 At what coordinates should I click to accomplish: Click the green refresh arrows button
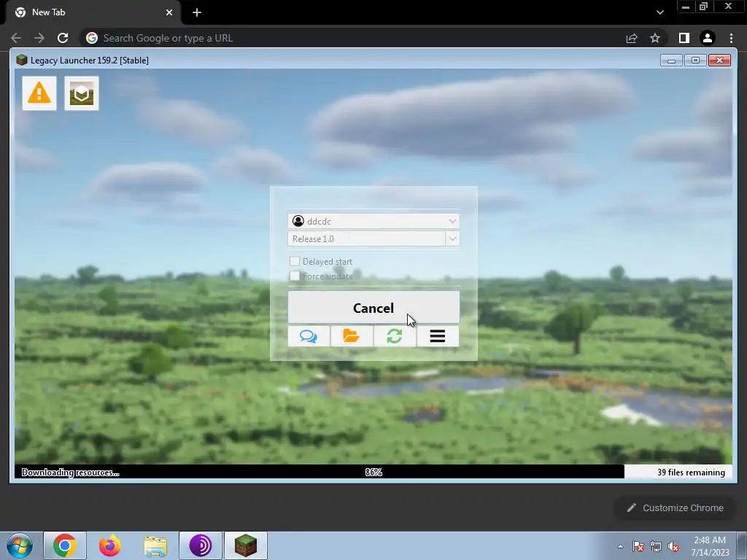click(395, 336)
